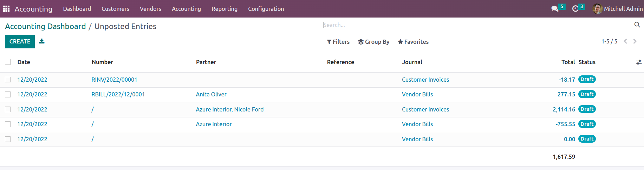This screenshot has width=644, height=170.
Task: Expand the Filters dropdown
Action: point(338,42)
